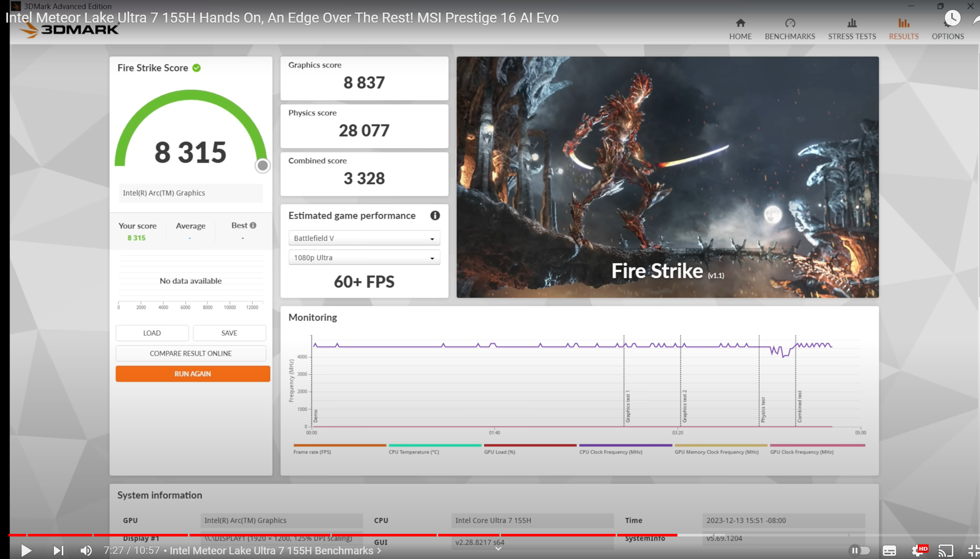Mute the video with the speaker icon
The width and height of the screenshot is (980, 559).
tap(86, 551)
